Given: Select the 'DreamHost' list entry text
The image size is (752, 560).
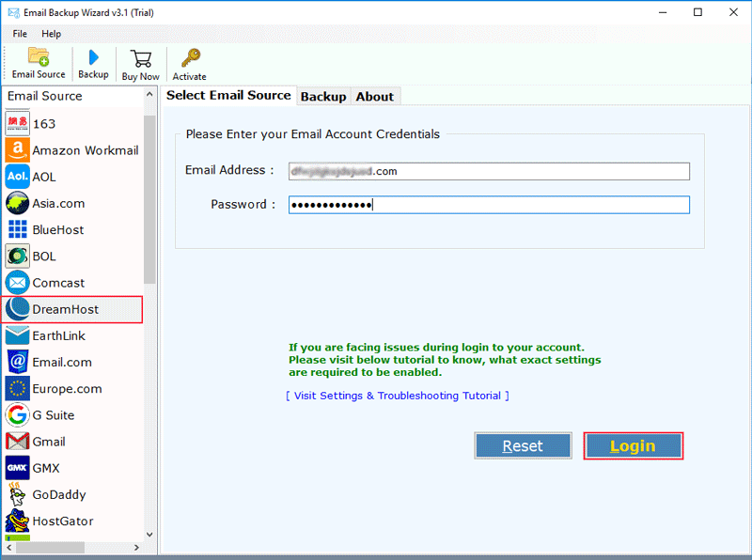Looking at the screenshot, I should point(65,309).
